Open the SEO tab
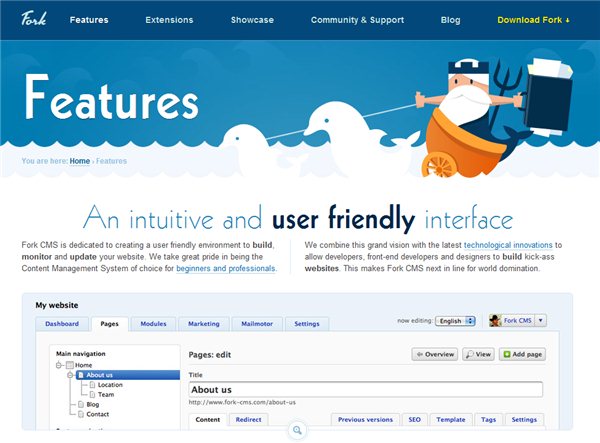The image size is (600, 443). coord(414,420)
